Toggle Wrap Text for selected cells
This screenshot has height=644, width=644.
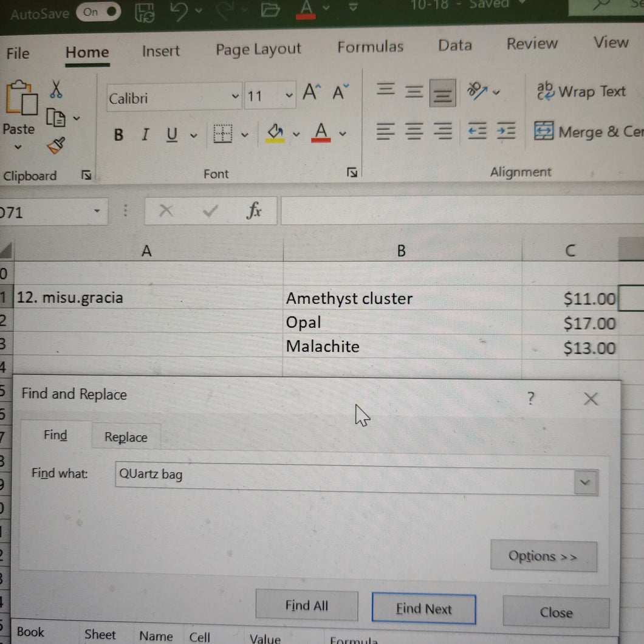coord(581,92)
